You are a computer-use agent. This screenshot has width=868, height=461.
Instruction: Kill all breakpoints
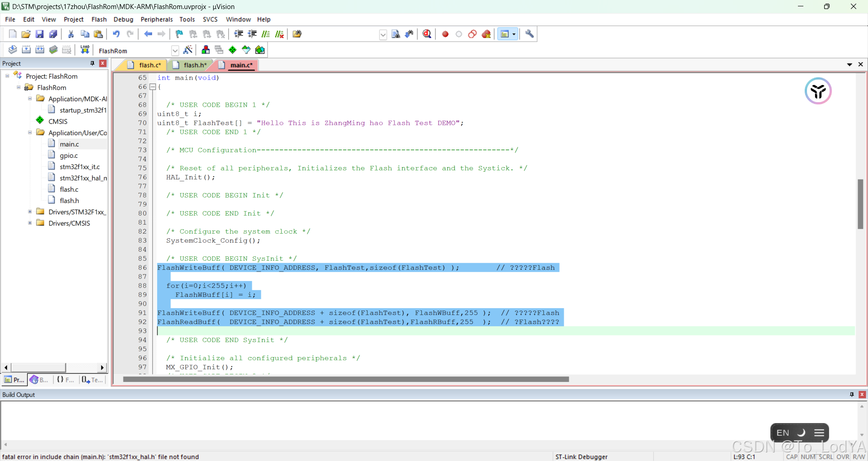tap(486, 34)
